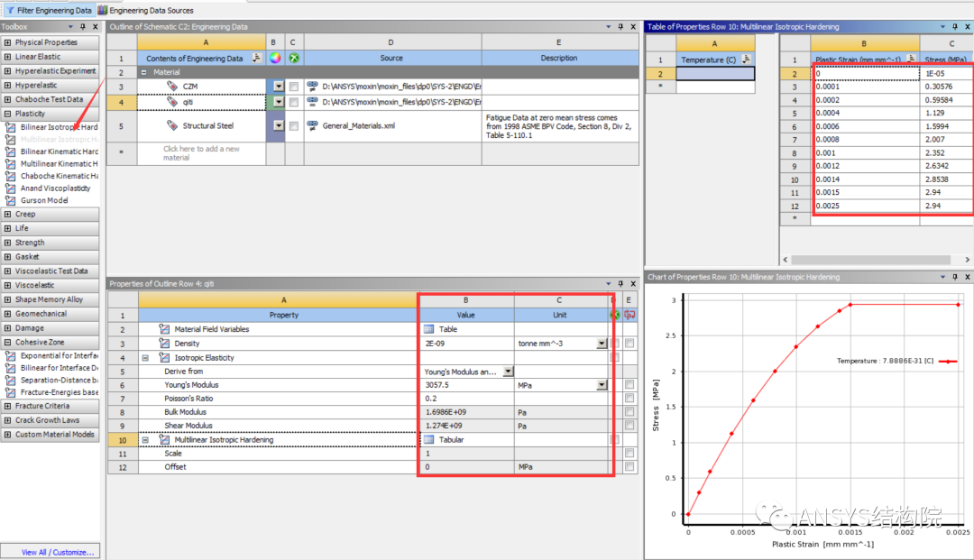Viewport: 974px width, 560px height.
Task: Expand the Fracture Criteria toolbox group
Action: tap(7, 406)
